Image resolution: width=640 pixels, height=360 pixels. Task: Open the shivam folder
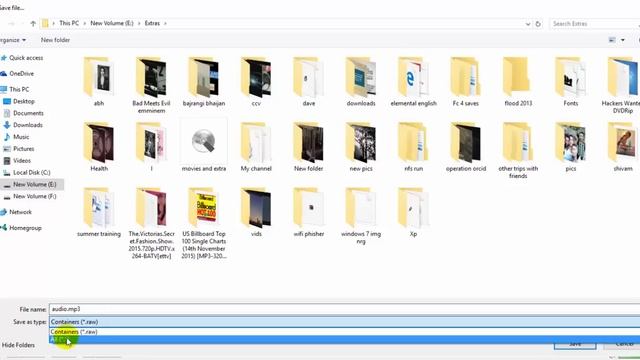pyautogui.click(x=623, y=147)
